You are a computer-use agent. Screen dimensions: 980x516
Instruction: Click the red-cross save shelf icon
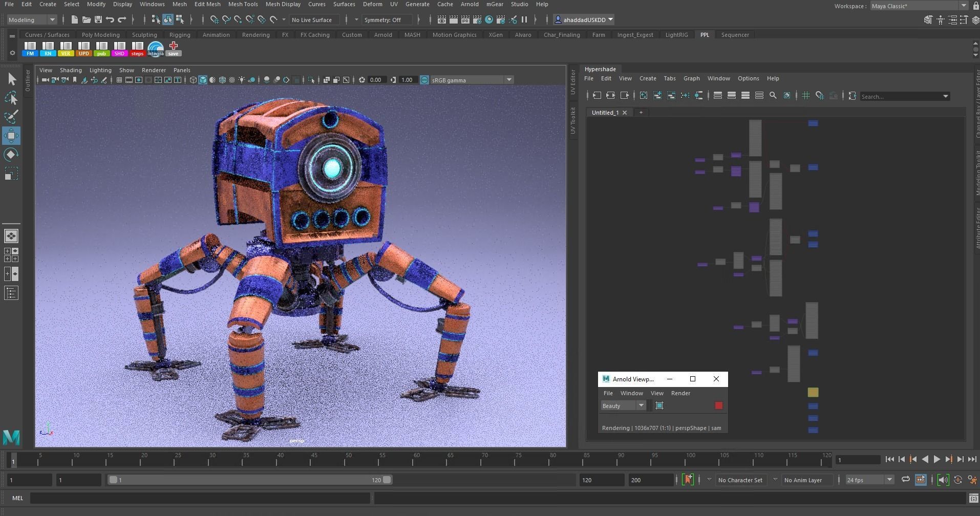(x=173, y=49)
